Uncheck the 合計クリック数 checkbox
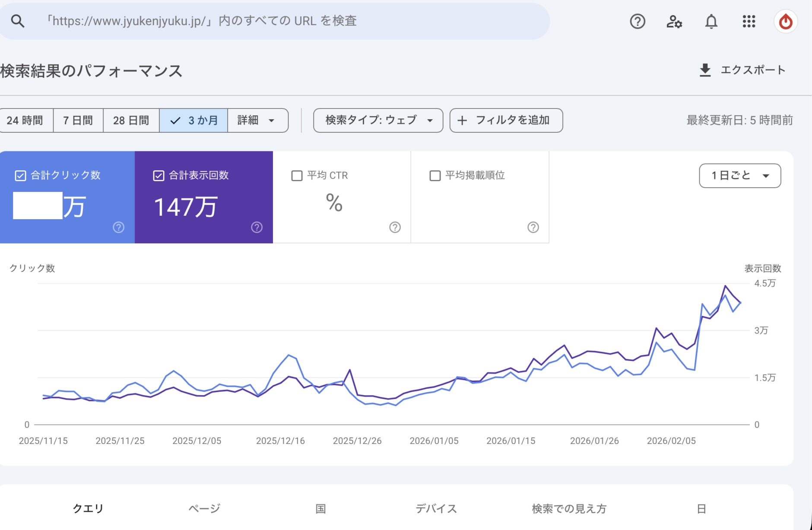 pyautogui.click(x=20, y=176)
